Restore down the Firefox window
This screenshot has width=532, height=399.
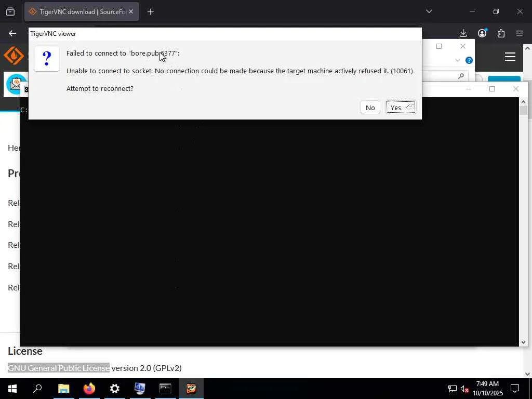tap(496, 11)
